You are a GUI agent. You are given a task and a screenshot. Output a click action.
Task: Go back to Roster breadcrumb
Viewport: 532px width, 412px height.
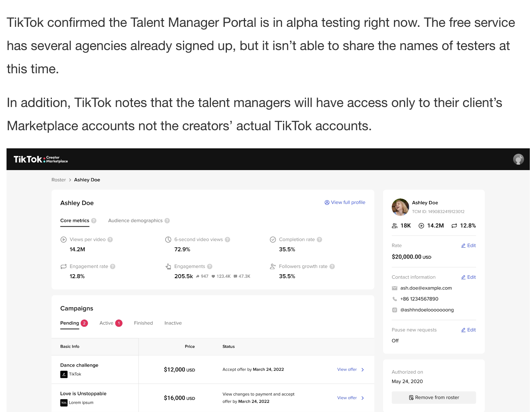[59, 180]
